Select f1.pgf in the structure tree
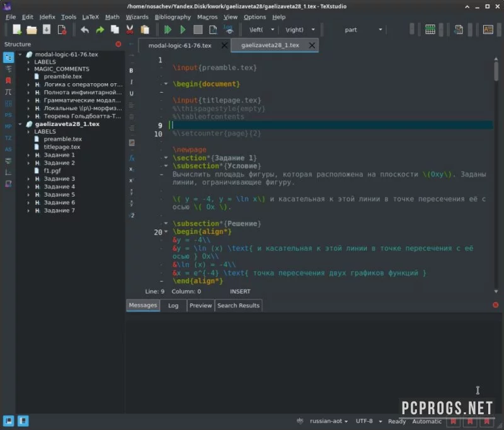The width and height of the screenshot is (504, 430). tap(52, 170)
